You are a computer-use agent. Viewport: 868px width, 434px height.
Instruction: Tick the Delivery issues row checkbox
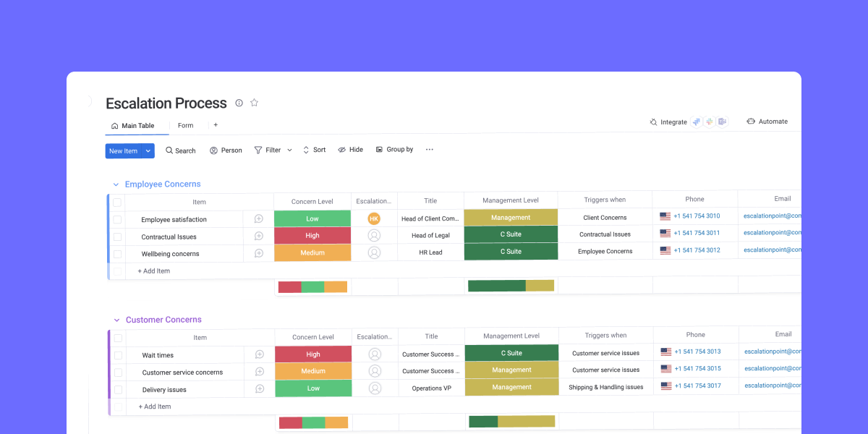[x=118, y=390]
